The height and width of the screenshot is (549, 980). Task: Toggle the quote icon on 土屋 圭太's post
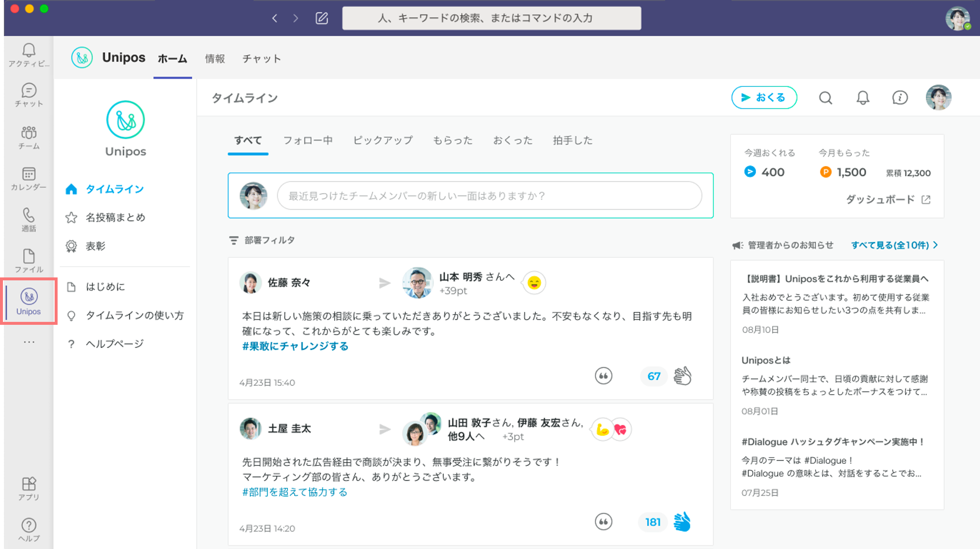tap(603, 522)
